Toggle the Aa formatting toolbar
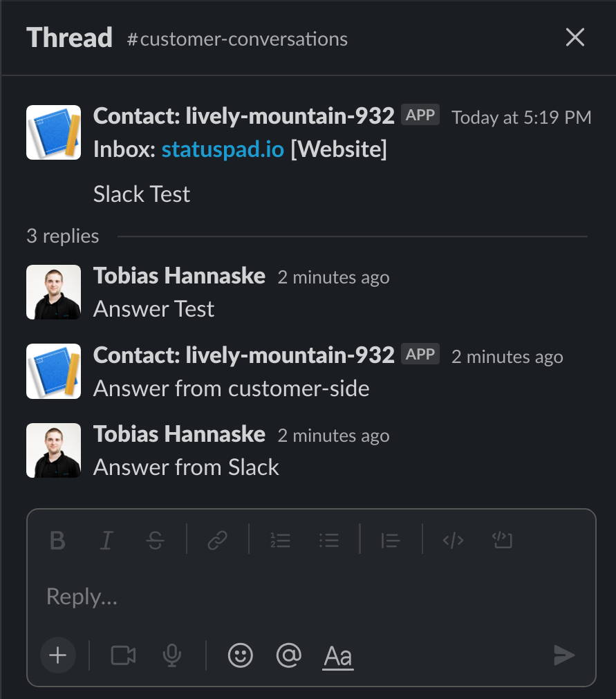616x699 pixels. 337,655
